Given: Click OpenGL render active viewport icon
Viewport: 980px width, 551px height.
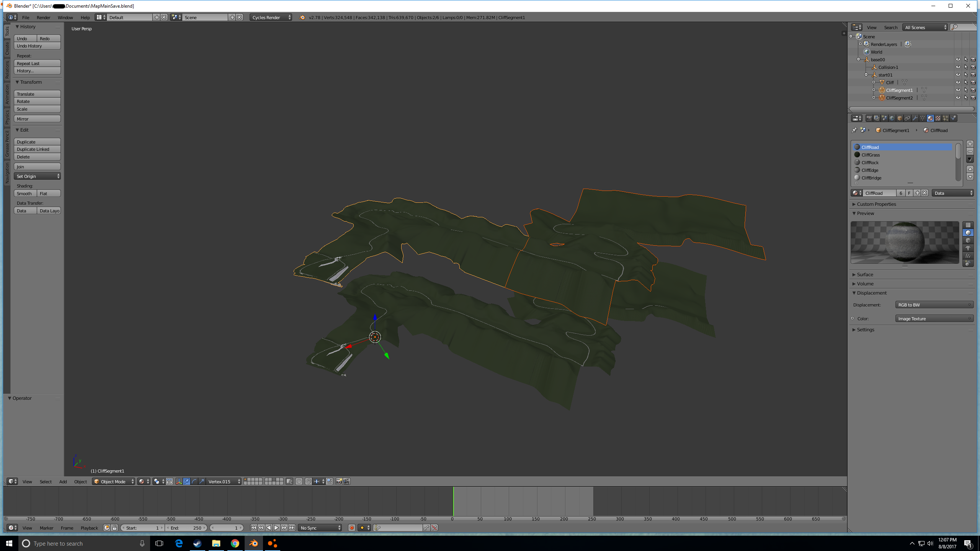Looking at the screenshot, I should point(339,481).
